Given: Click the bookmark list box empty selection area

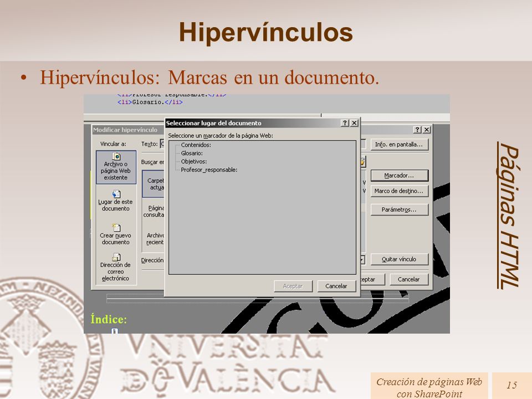Looking at the screenshot, I should pyautogui.click(x=262, y=224).
